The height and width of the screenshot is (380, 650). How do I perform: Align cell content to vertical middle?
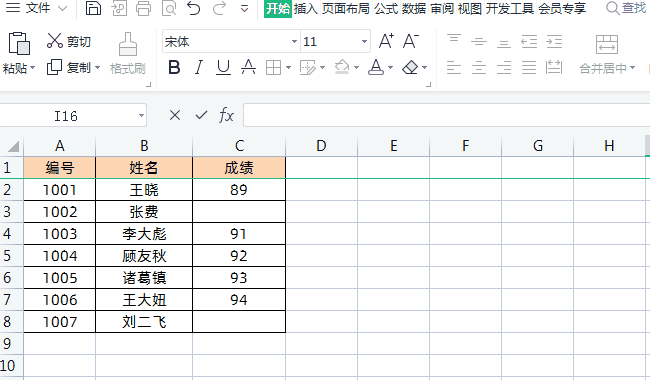(x=479, y=41)
